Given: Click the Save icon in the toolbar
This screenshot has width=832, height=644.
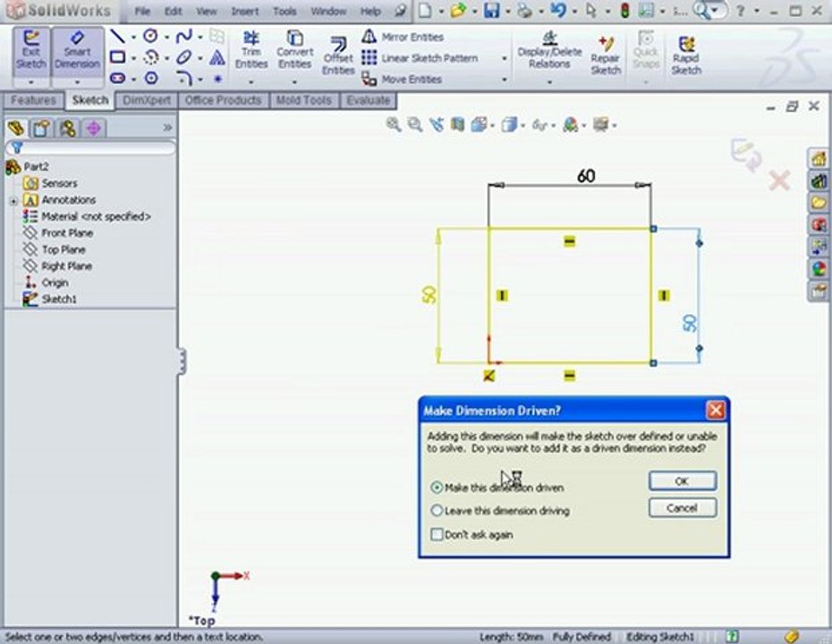Looking at the screenshot, I should point(491,10).
